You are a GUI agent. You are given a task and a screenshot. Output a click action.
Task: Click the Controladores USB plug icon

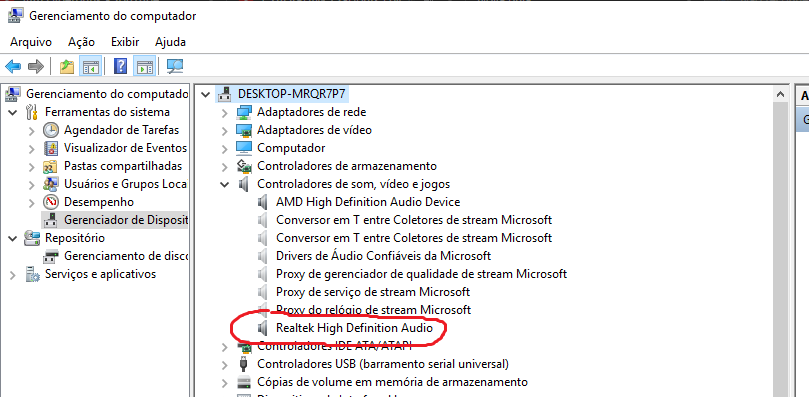[x=244, y=364]
